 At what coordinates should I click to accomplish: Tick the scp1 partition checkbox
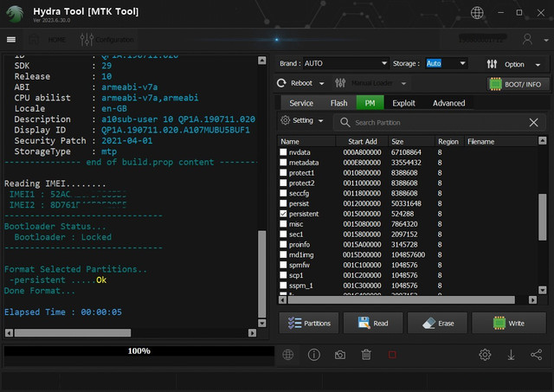[283, 275]
